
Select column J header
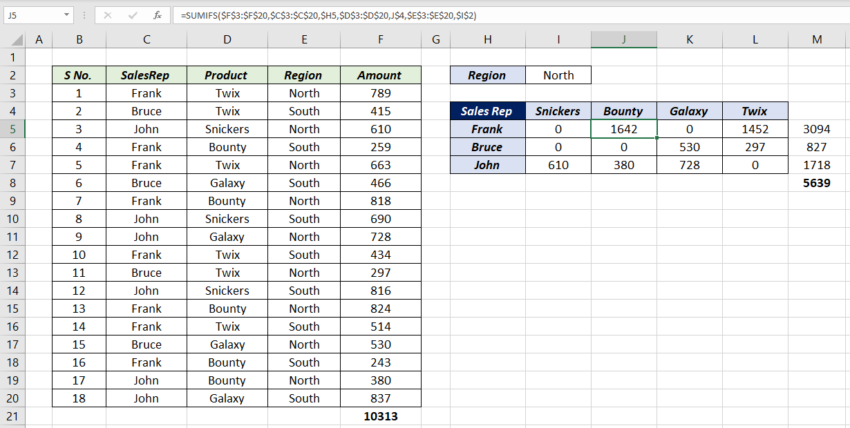pyautogui.click(x=623, y=39)
